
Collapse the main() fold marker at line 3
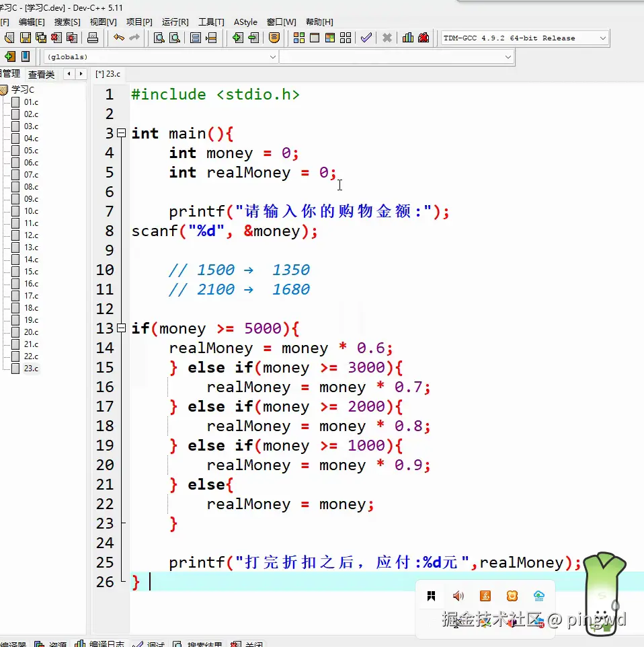(x=121, y=133)
